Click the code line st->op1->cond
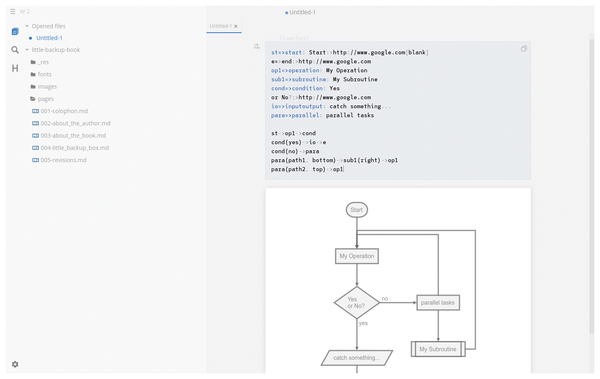This screenshot has width=600, height=379. [x=293, y=133]
